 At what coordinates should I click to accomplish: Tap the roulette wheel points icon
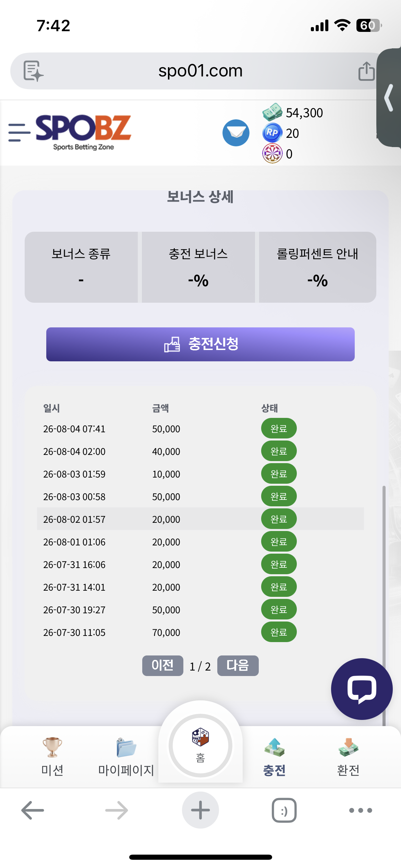click(x=272, y=154)
